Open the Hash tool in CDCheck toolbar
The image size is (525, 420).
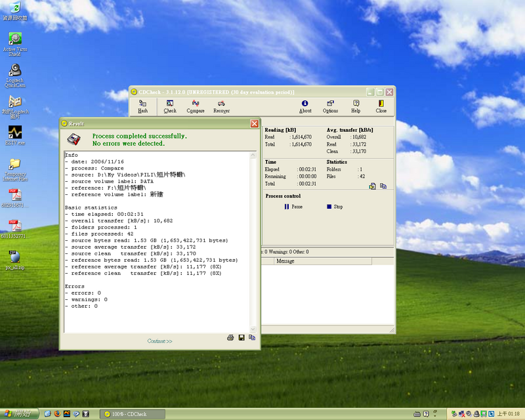coord(142,106)
